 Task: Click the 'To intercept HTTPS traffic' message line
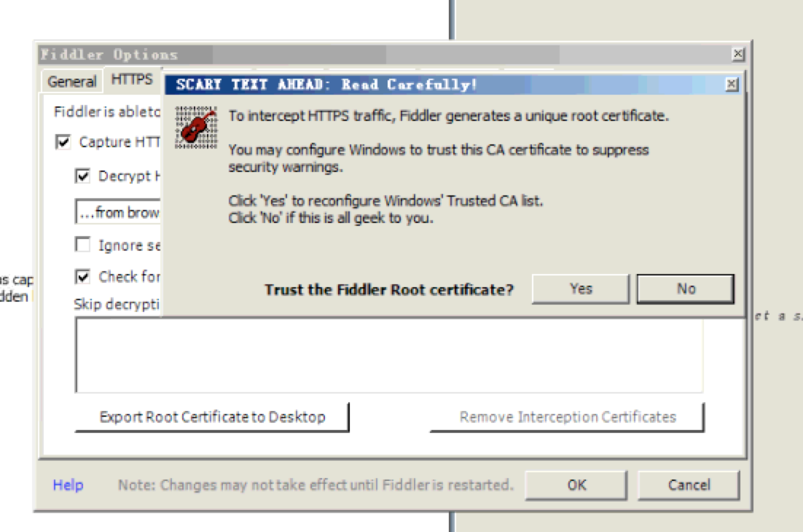click(449, 116)
